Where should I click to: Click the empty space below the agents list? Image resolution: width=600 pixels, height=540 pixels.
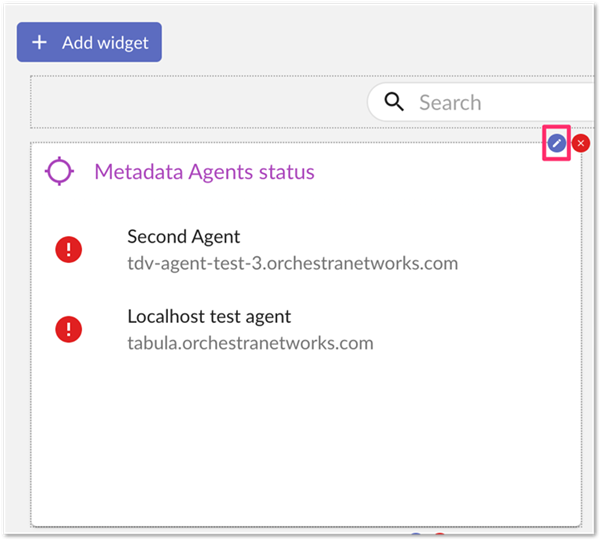point(300,440)
